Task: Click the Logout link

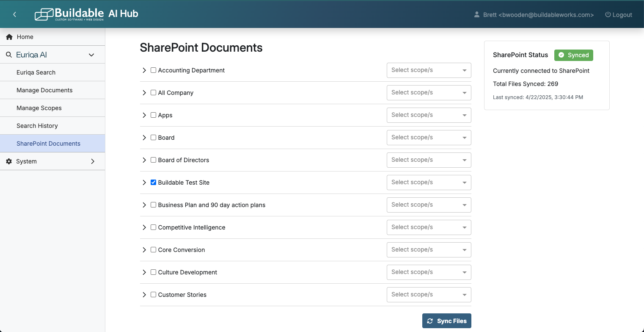Action: 619,14
